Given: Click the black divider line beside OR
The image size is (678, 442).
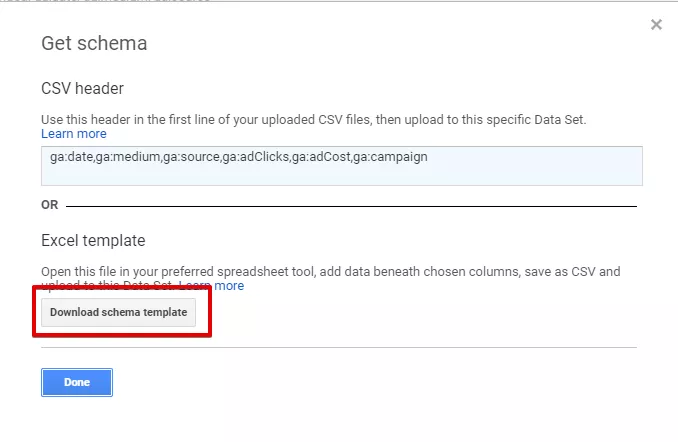Looking at the screenshot, I should (351, 206).
